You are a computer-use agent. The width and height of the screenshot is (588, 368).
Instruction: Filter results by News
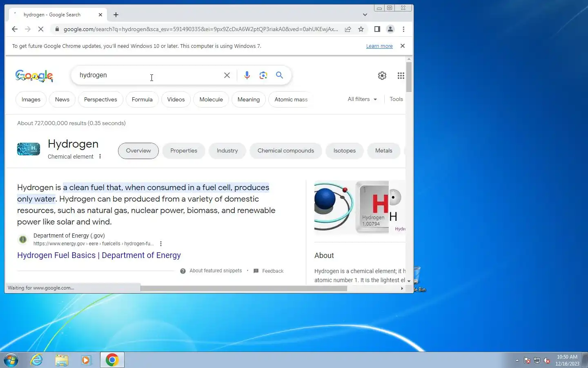tap(62, 99)
